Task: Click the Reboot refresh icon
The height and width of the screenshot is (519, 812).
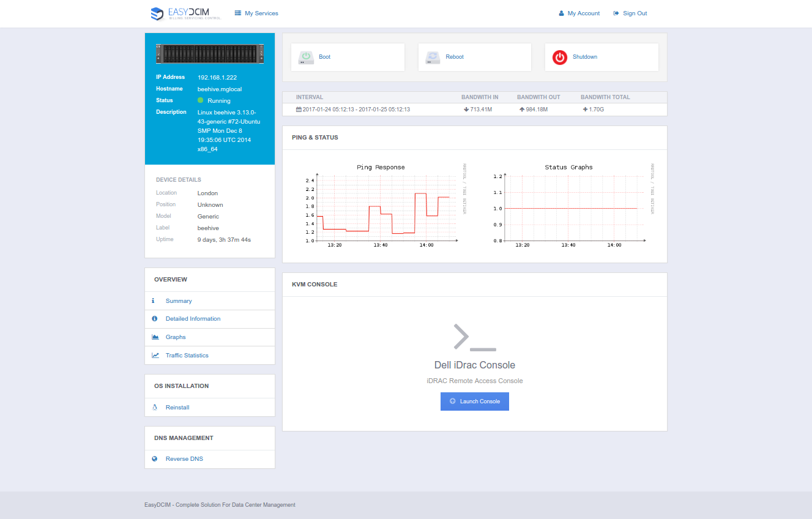Action: tap(433, 57)
